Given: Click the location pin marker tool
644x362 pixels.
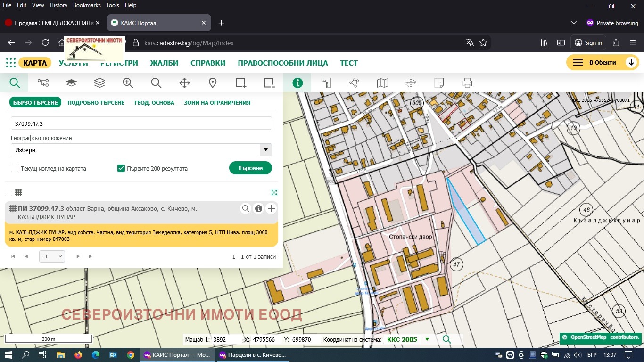Looking at the screenshot, I should pos(213,83).
